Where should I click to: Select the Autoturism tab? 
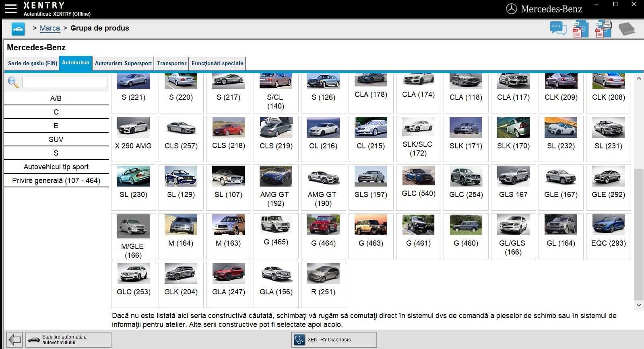[76, 63]
